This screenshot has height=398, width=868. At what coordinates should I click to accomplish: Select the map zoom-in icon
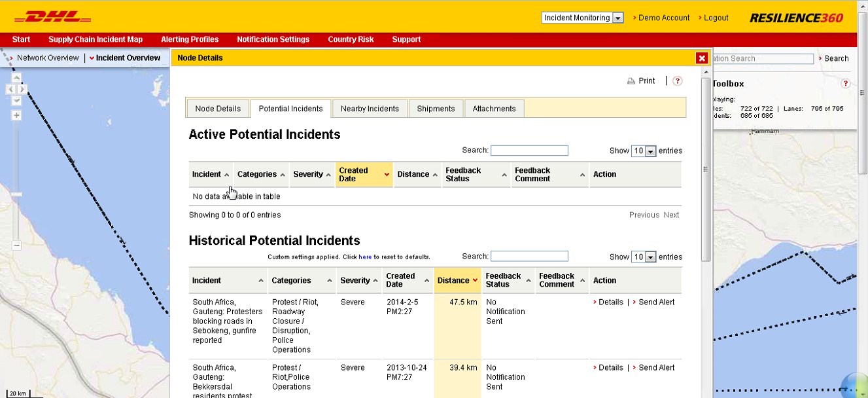[x=16, y=115]
